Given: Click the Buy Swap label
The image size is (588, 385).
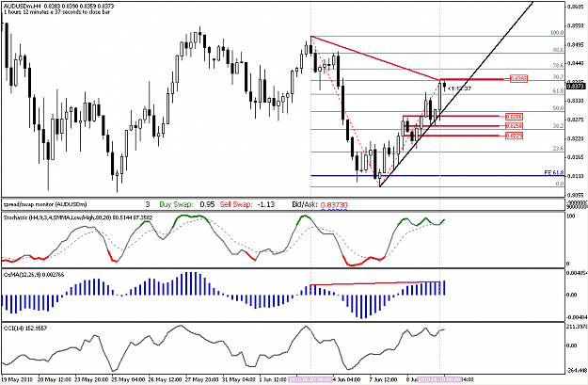Looking at the screenshot, I should (176, 204).
